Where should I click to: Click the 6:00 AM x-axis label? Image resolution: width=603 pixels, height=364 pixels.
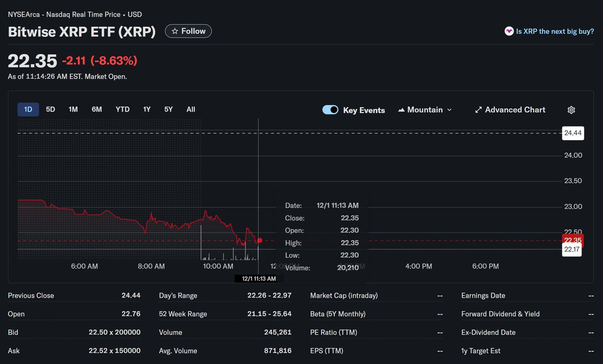pyautogui.click(x=84, y=267)
